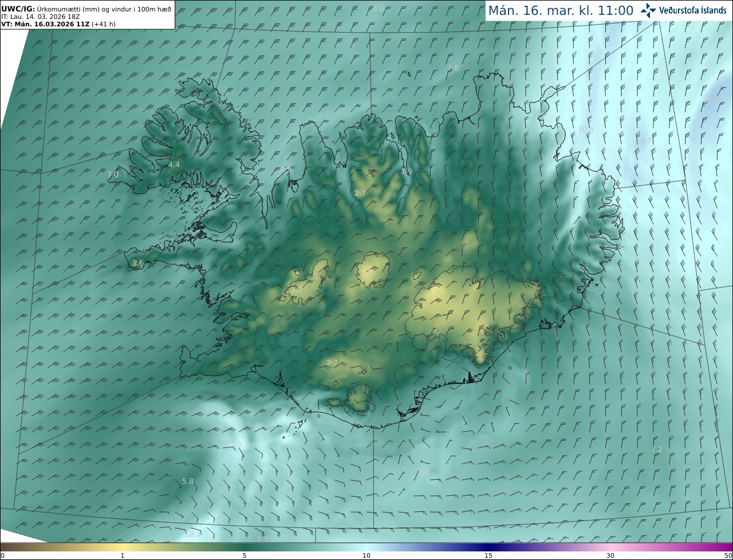Click the 7.0 value west of Westfjords
This screenshot has width=733, height=560.
[113, 174]
